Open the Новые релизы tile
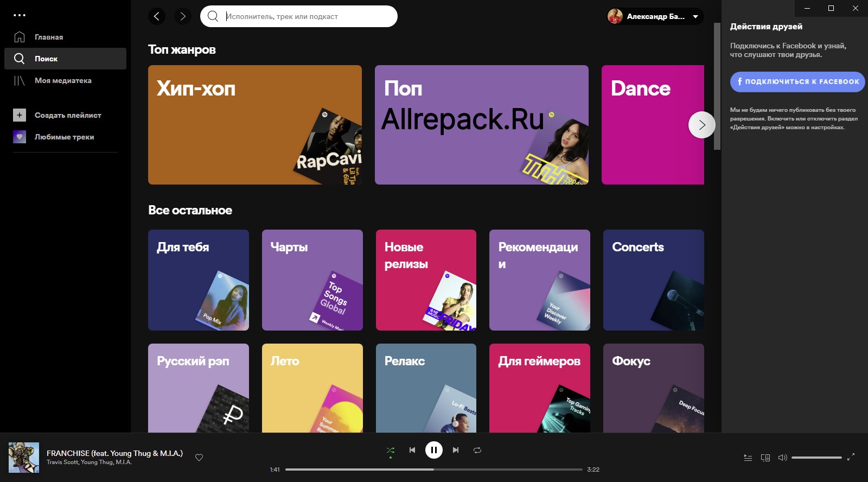The image size is (868, 482). point(426,280)
